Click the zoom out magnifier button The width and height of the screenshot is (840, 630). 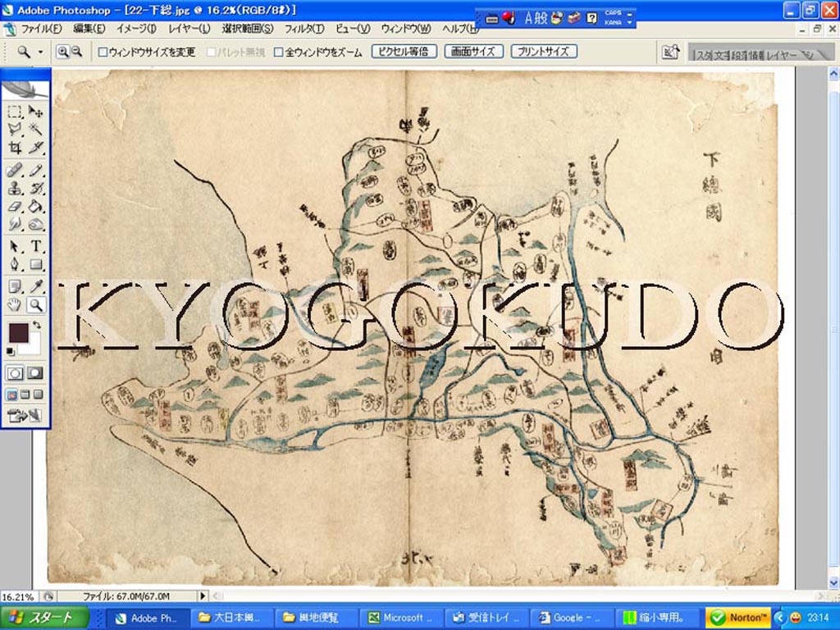pyautogui.click(x=76, y=52)
